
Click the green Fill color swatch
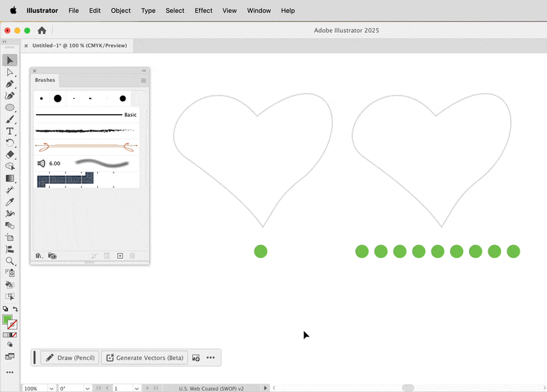coord(7,320)
